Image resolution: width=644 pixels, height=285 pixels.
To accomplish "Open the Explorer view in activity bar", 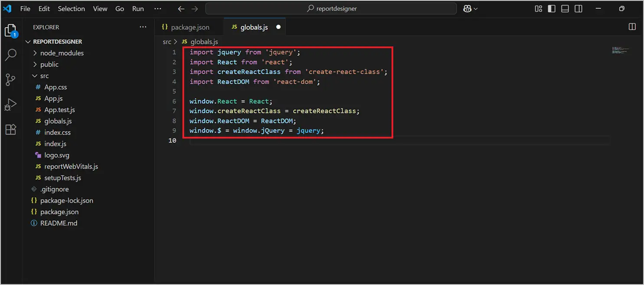I will (10, 31).
